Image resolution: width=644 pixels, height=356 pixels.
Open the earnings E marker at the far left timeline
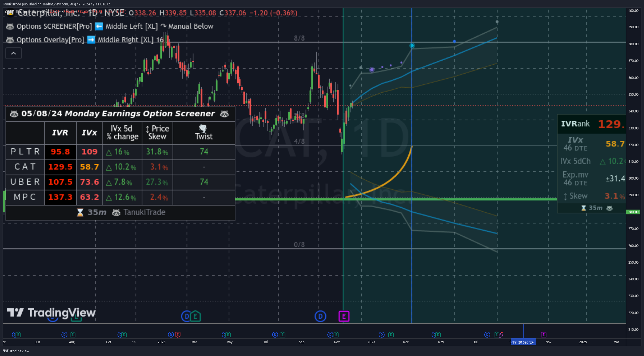[x=18, y=334]
